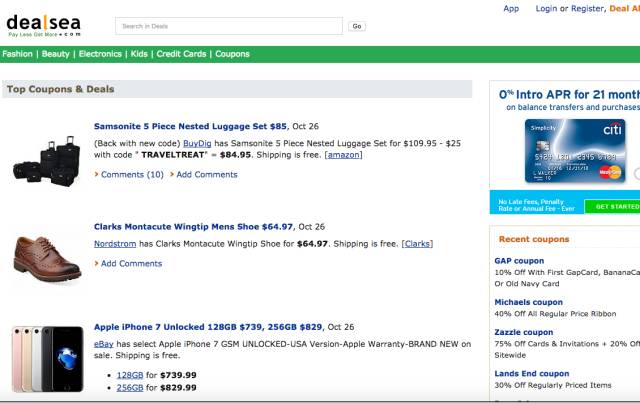
Task: Click the Samsonite luggage set thumbnail
Action: (x=47, y=161)
